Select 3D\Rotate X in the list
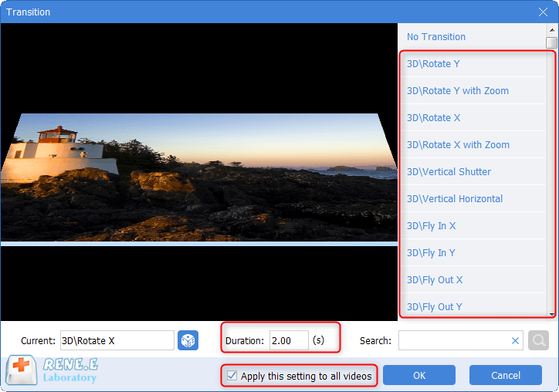 click(473, 118)
